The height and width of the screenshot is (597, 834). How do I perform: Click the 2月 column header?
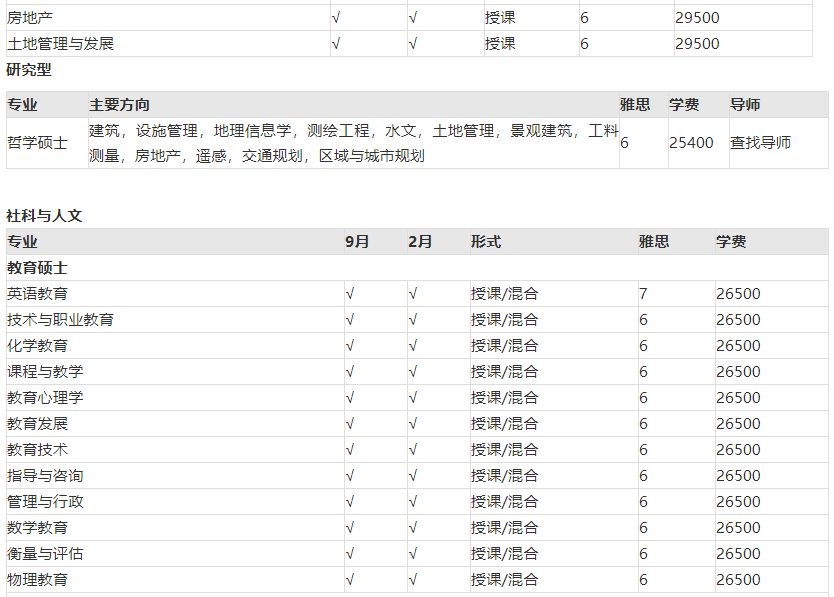coord(420,242)
